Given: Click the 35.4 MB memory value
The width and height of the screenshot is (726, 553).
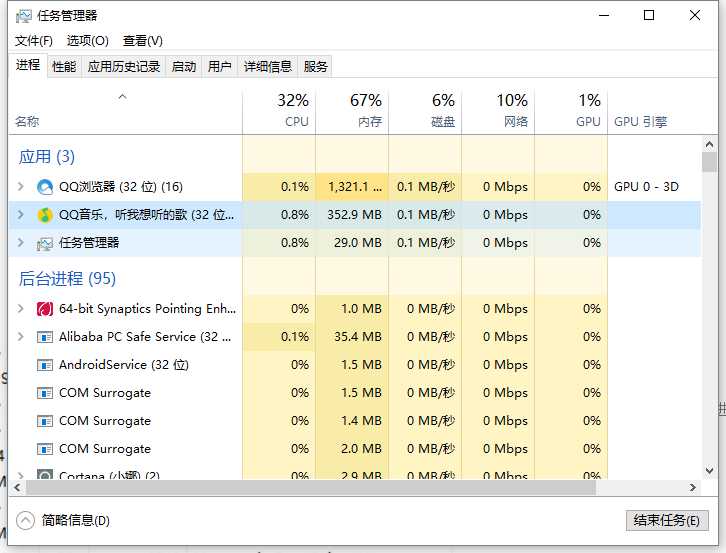Looking at the screenshot, I should click(358, 337).
